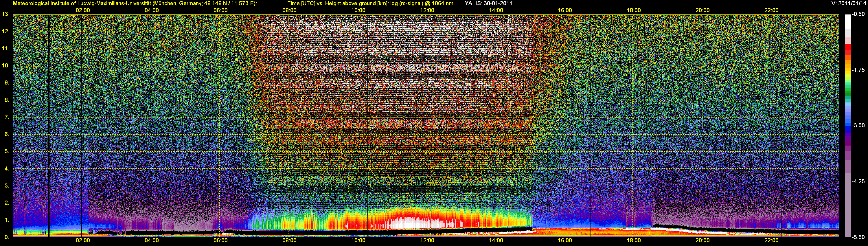Click the -1.75 color scale value

[x=858, y=70]
